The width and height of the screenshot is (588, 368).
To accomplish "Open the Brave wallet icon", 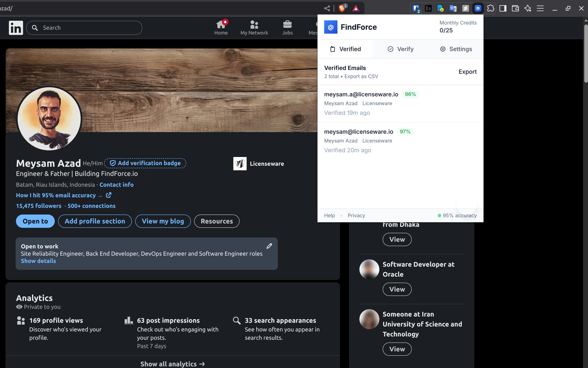I will [515, 9].
